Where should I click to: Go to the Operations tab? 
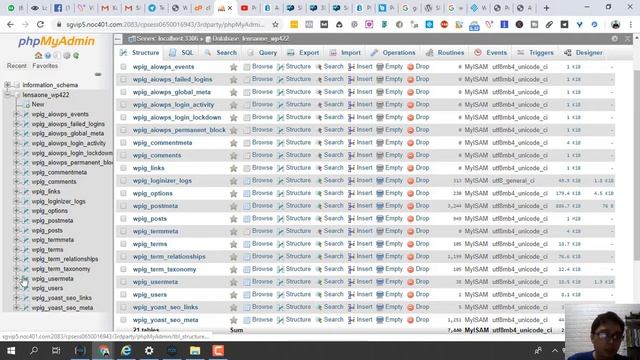click(393, 53)
